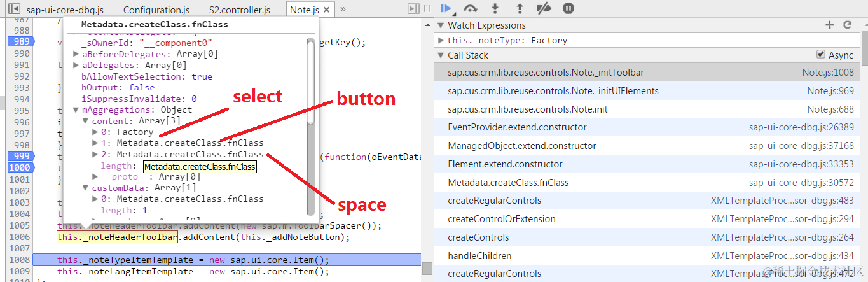Click the code editor scrollbar up arrow
This screenshot has height=282, width=868.
[427, 24]
